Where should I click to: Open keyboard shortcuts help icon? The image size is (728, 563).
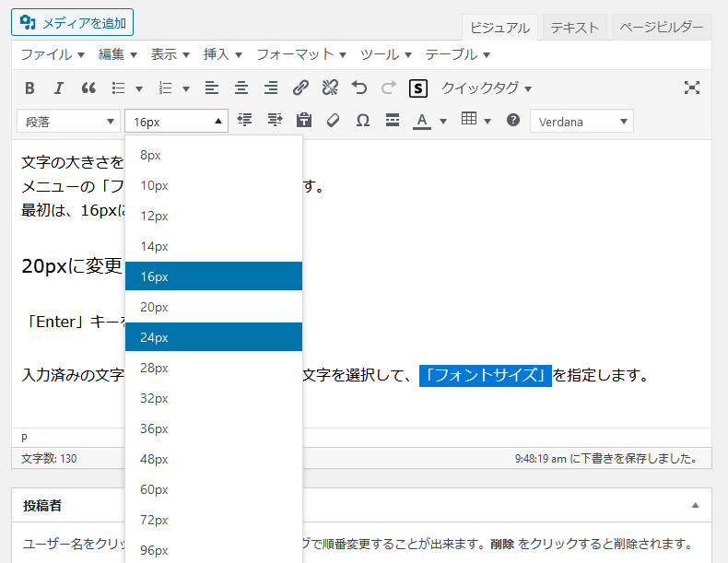[513, 121]
